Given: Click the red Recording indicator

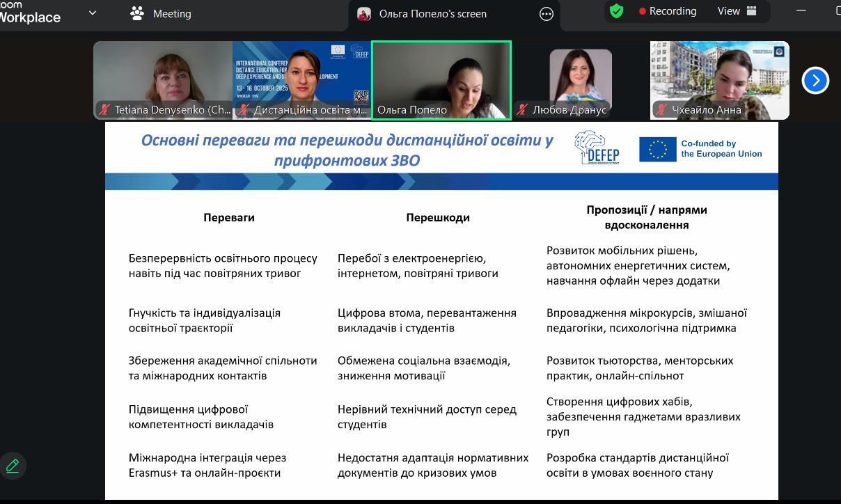Looking at the screenshot, I should 668,11.
